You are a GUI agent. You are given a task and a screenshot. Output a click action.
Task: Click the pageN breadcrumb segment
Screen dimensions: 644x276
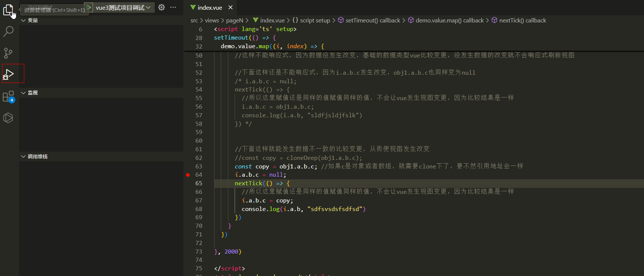click(x=235, y=21)
